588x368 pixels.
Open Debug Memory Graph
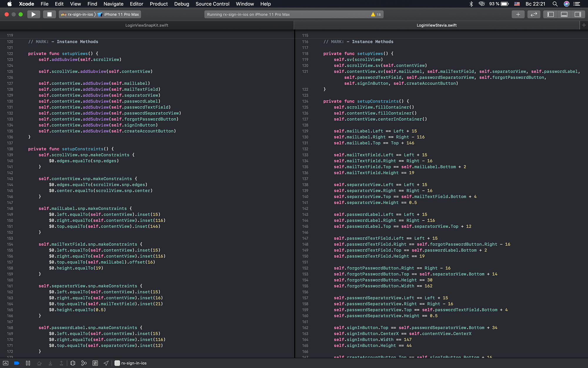(x=84, y=363)
